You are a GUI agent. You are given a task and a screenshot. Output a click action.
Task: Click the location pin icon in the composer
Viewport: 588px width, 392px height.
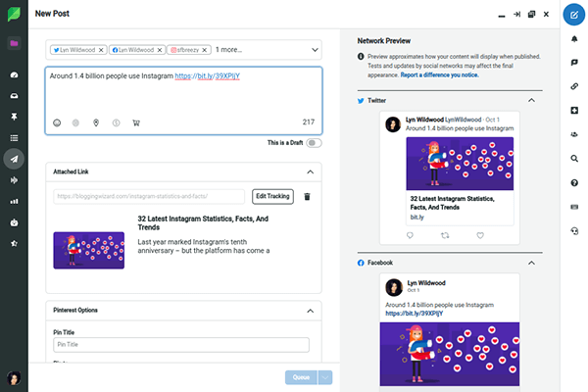[96, 122]
